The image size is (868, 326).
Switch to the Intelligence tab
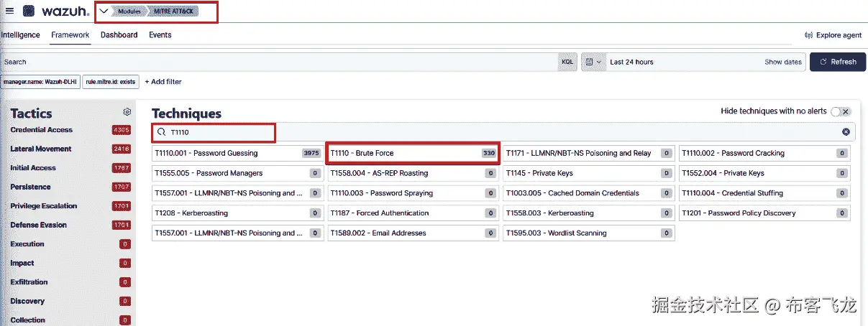20,35
